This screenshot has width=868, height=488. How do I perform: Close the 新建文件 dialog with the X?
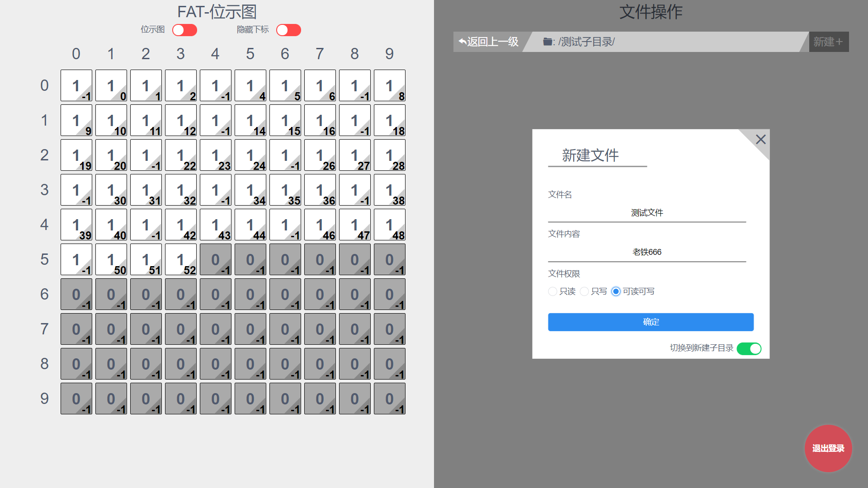[760, 140]
